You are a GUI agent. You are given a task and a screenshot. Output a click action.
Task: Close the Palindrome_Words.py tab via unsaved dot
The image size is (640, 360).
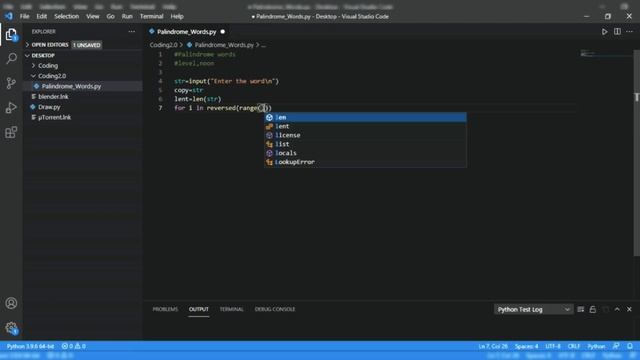[x=222, y=31]
